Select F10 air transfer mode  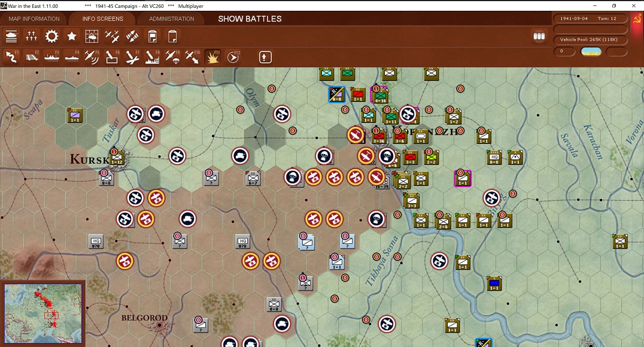coord(192,58)
